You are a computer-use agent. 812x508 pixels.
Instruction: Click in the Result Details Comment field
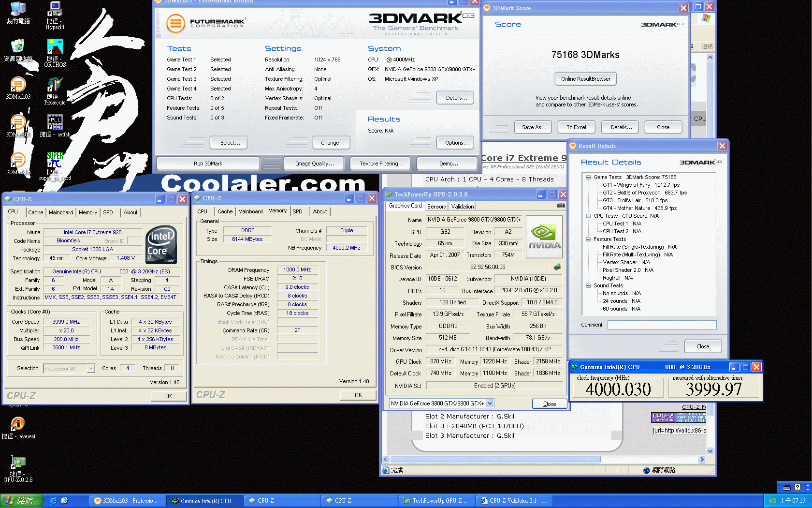pyautogui.click(x=662, y=325)
